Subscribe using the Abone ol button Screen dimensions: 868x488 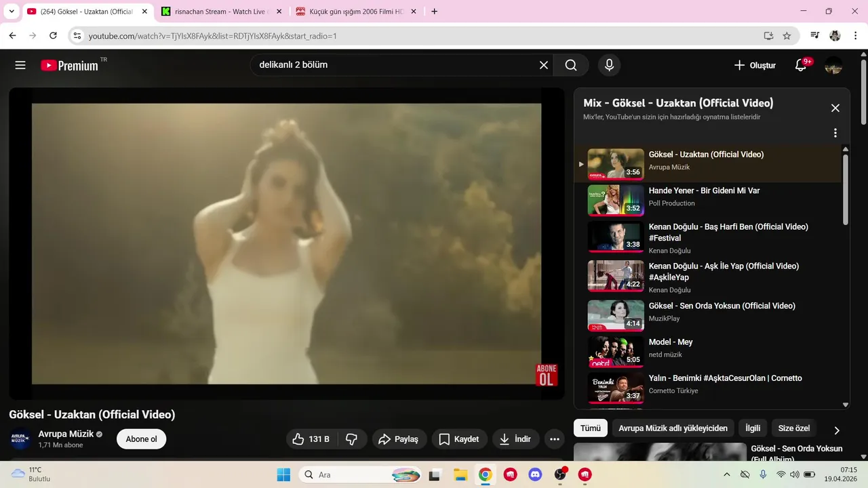[141, 439]
